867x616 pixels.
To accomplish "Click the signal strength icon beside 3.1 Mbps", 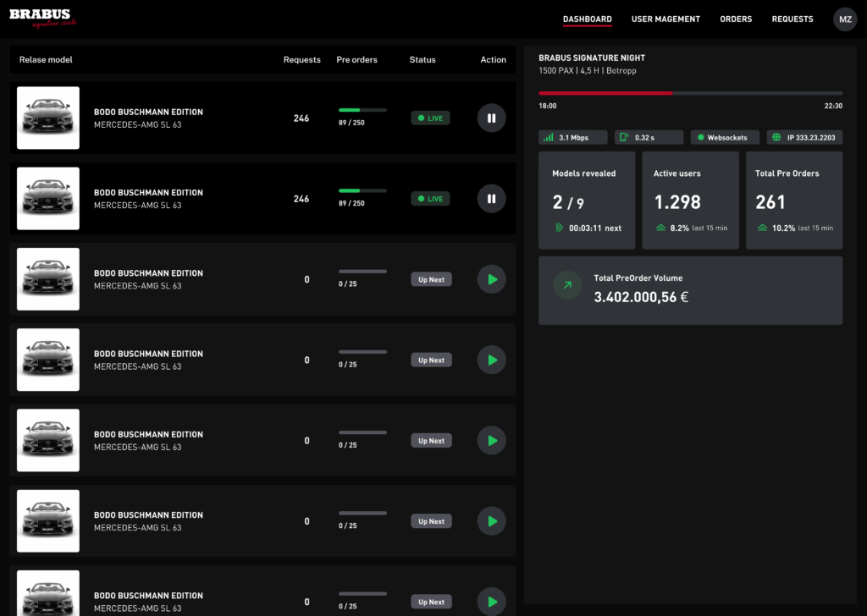I will pos(549,137).
